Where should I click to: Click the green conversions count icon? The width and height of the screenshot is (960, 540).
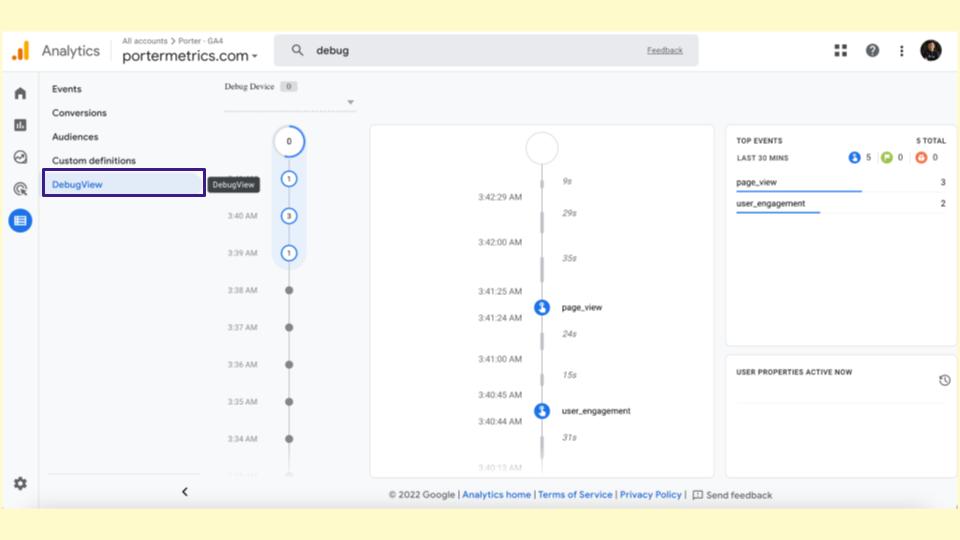tap(887, 157)
